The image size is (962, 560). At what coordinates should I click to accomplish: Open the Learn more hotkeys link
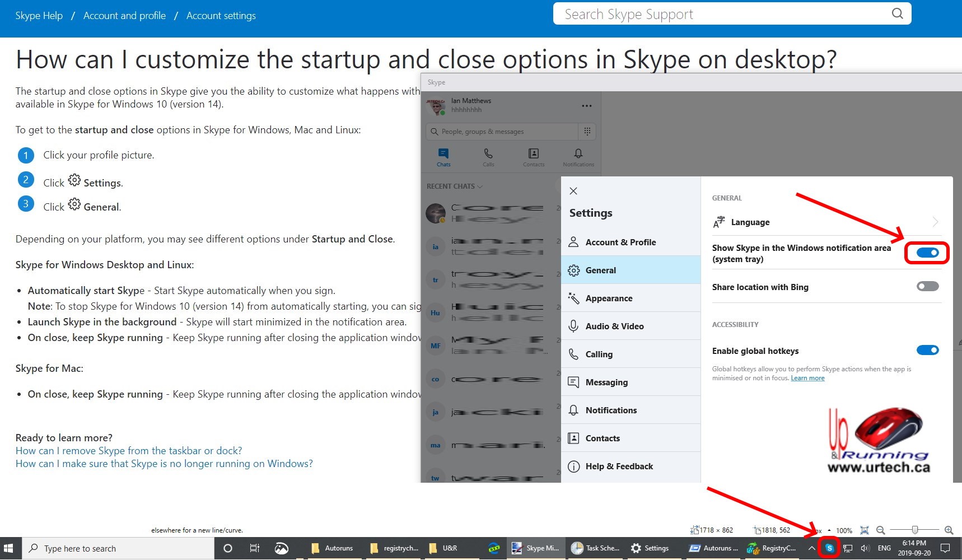click(807, 378)
